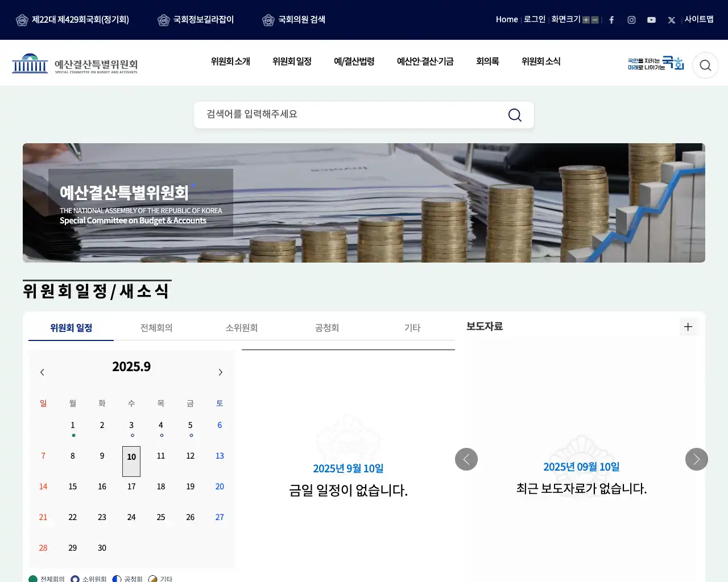Select September 1 in the calendar
This screenshot has height=582, width=728.
[x=73, y=425]
